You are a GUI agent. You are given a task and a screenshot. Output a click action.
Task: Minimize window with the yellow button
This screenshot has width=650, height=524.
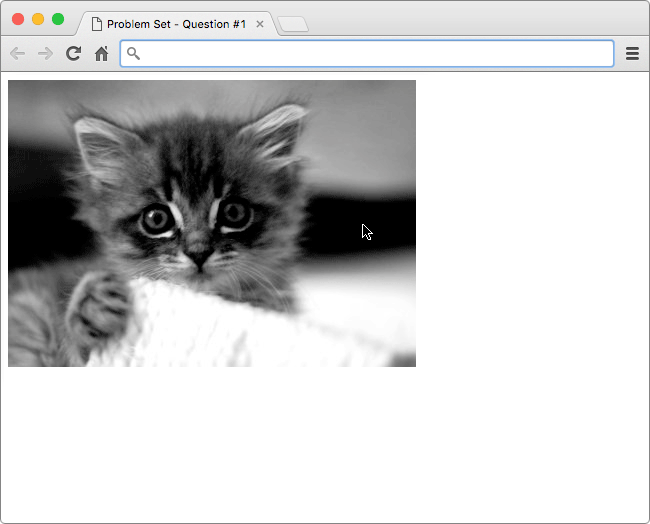click(x=38, y=19)
